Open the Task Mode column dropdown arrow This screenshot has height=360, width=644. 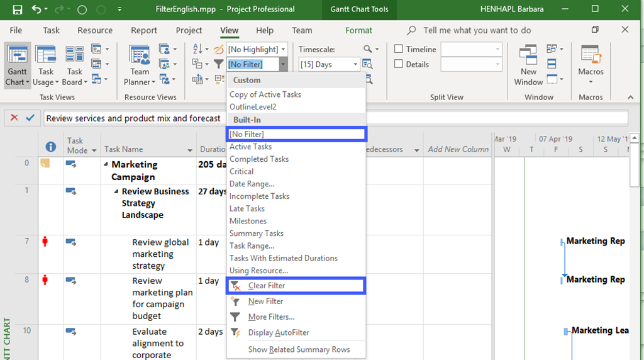click(94, 151)
